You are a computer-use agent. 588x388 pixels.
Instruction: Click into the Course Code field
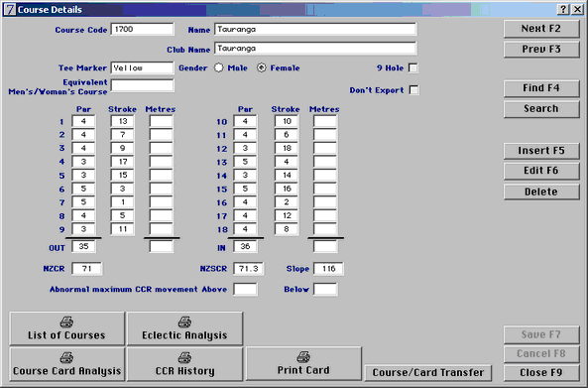pos(142,29)
